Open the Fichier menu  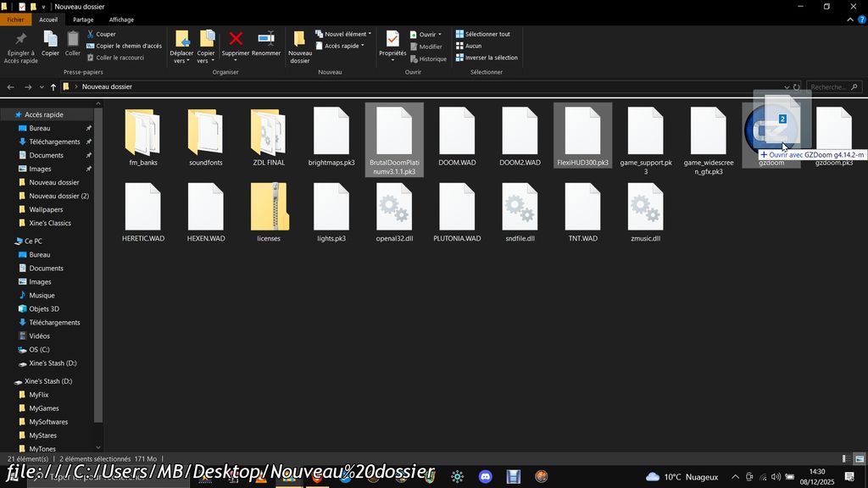click(15, 19)
